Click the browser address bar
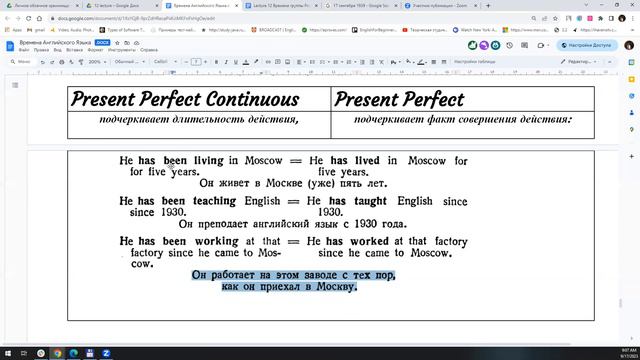The width and height of the screenshot is (640, 360). click(x=286, y=18)
